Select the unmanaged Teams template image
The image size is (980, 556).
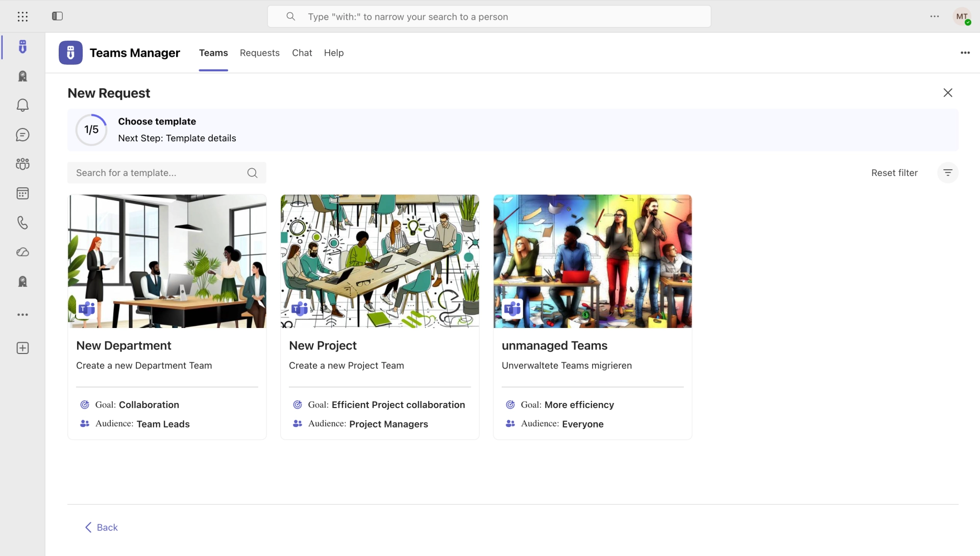[593, 261]
